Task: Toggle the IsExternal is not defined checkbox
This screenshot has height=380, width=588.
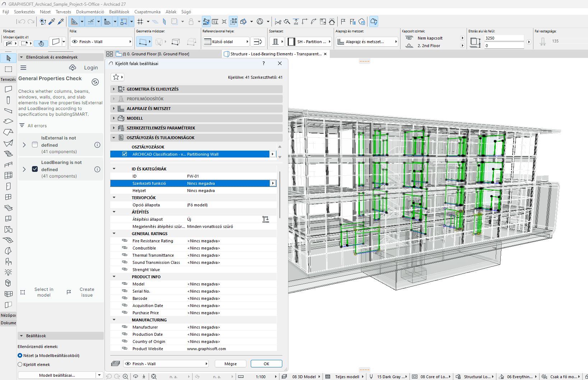Action: pyautogui.click(x=35, y=145)
